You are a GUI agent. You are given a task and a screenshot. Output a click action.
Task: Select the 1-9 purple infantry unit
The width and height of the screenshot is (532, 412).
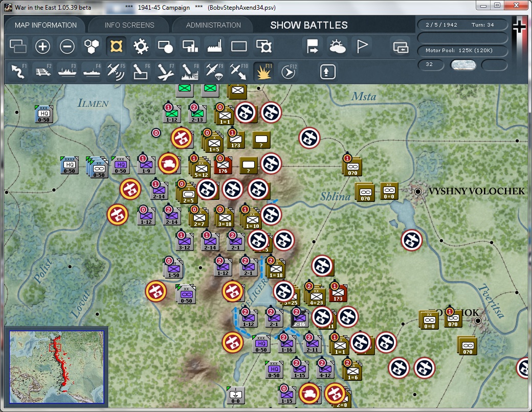(x=146, y=165)
